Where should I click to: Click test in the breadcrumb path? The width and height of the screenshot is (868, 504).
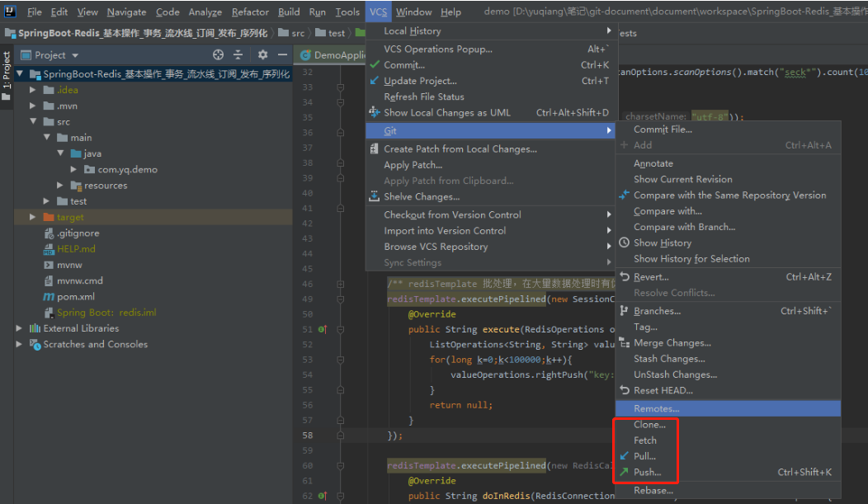click(331, 33)
